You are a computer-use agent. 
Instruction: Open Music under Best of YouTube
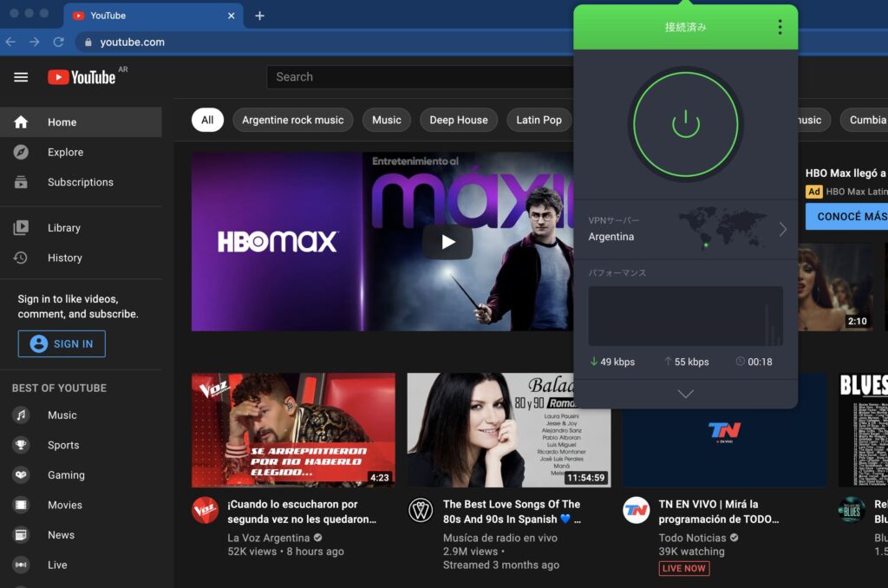(x=81, y=415)
